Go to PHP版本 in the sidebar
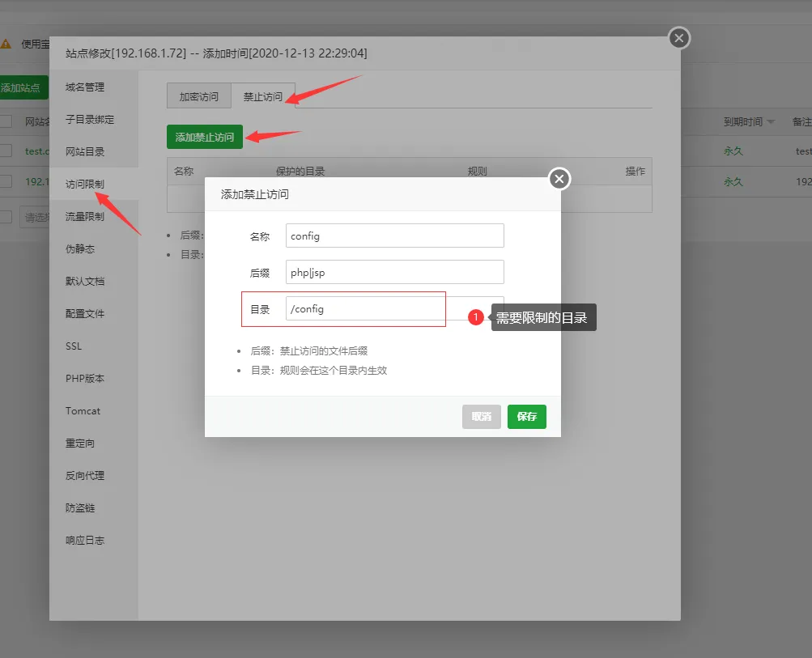The width and height of the screenshot is (812, 658). click(85, 378)
